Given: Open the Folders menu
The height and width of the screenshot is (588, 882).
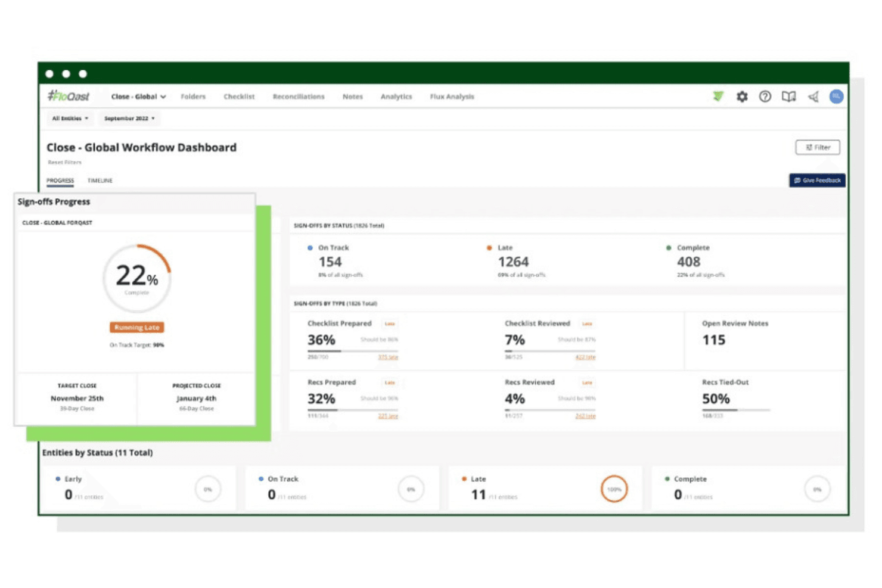Looking at the screenshot, I should point(193,97).
